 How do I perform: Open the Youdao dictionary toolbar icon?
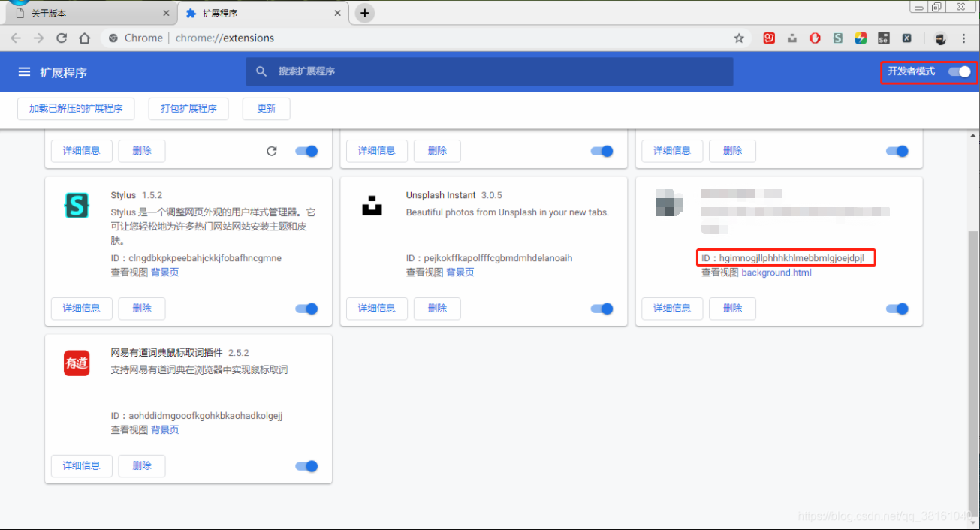(770, 38)
